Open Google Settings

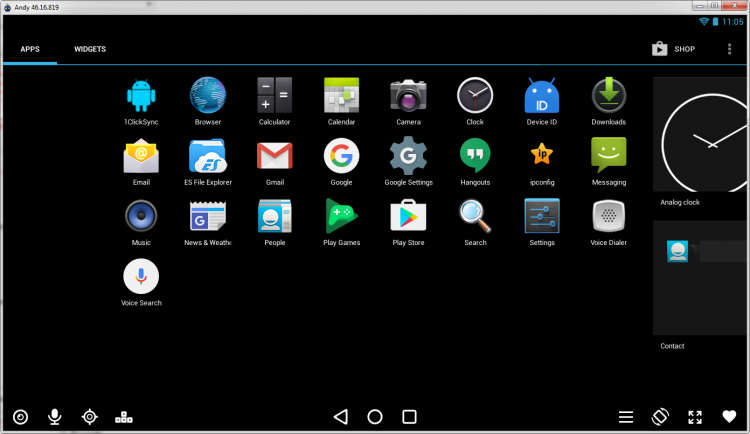click(x=408, y=161)
